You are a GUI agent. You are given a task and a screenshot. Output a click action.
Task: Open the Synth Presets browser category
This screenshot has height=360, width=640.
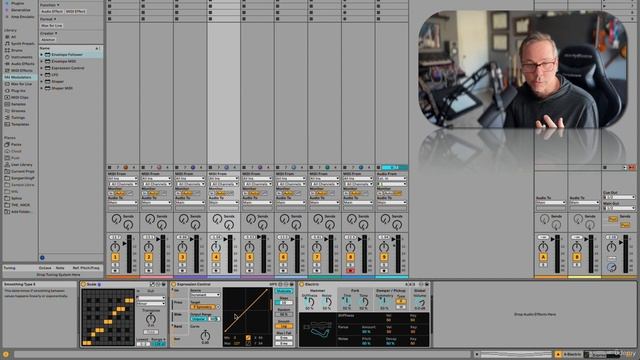point(20,44)
